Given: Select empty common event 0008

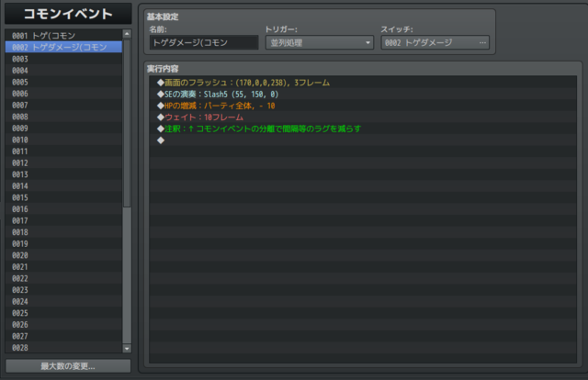Looking at the screenshot, I should pyautogui.click(x=63, y=117).
